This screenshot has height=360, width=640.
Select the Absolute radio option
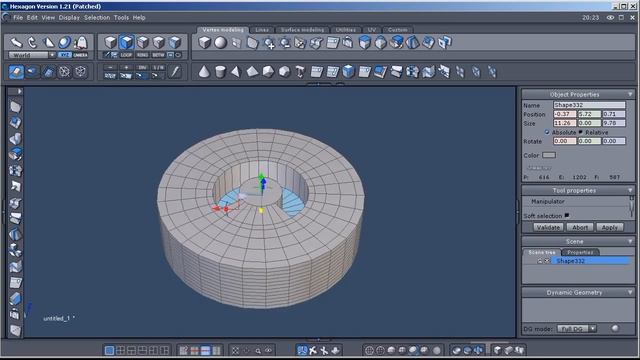[x=547, y=132]
